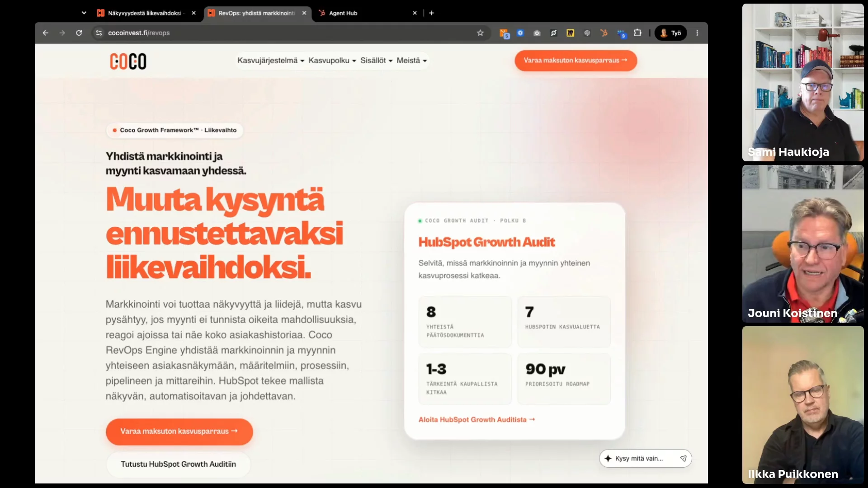The height and width of the screenshot is (488, 868).
Task: Open the dark chain-link extension icon
Action: (553, 33)
